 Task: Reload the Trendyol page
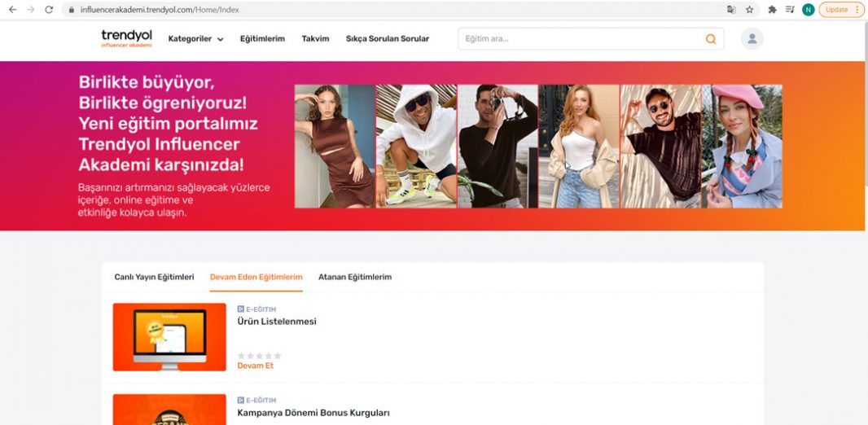point(49,10)
